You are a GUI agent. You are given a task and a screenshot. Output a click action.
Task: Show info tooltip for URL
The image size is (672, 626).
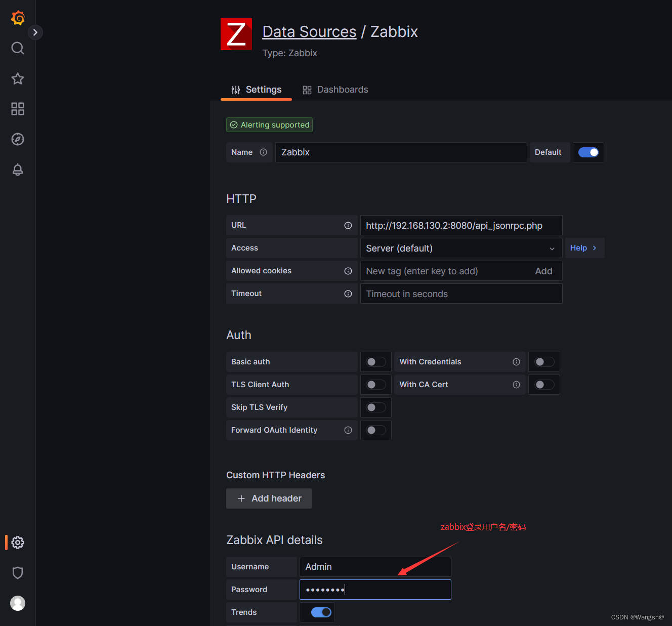348,226
